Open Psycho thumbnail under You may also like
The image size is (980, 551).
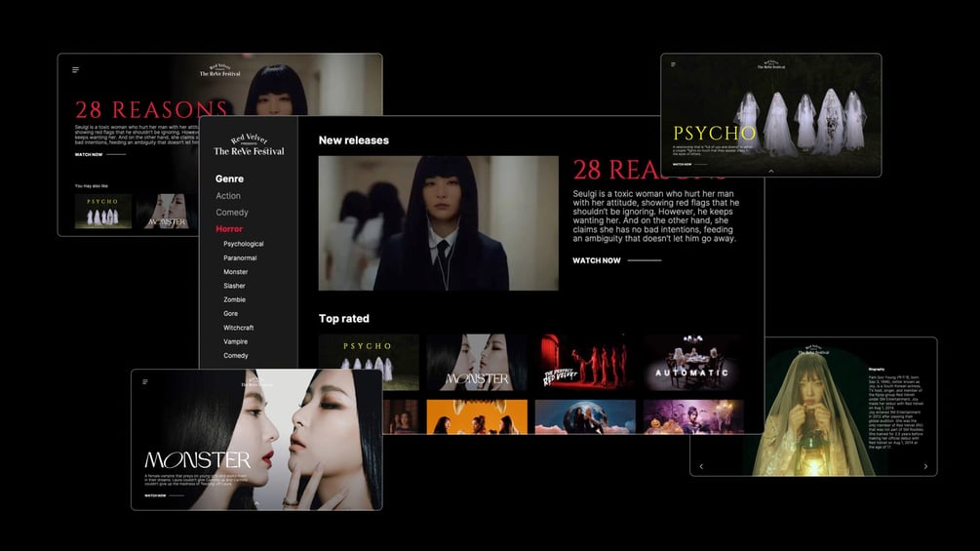pyautogui.click(x=103, y=212)
